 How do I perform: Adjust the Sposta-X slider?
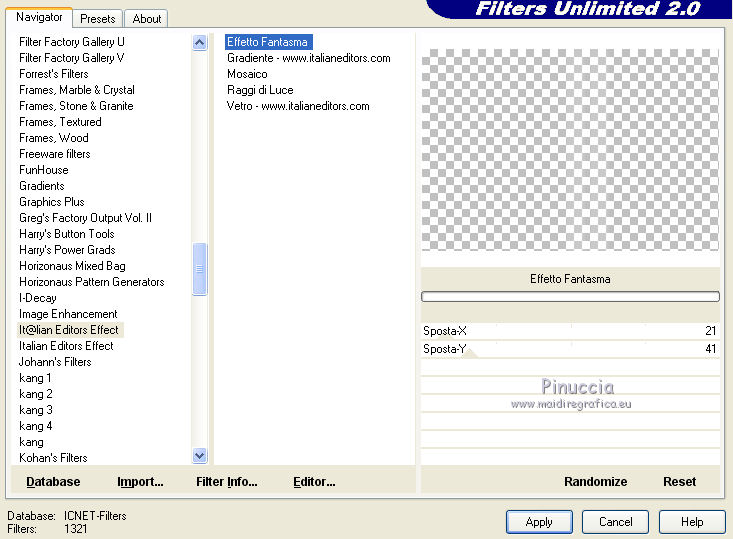570,331
